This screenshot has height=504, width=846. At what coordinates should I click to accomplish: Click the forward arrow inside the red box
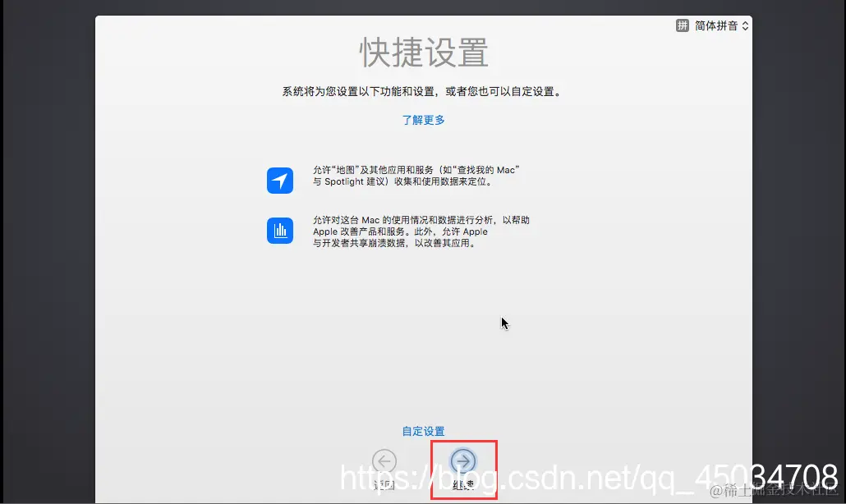pyautogui.click(x=464, y=461)
